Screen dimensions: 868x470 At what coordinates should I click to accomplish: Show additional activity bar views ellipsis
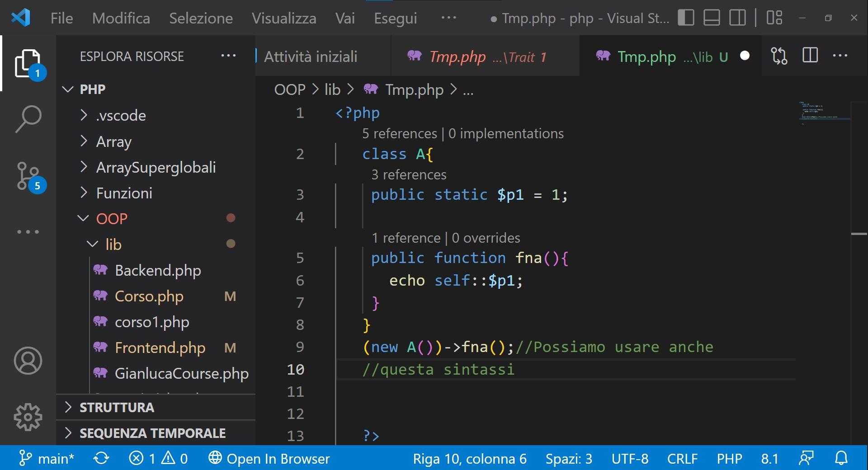tap(28, 232)
